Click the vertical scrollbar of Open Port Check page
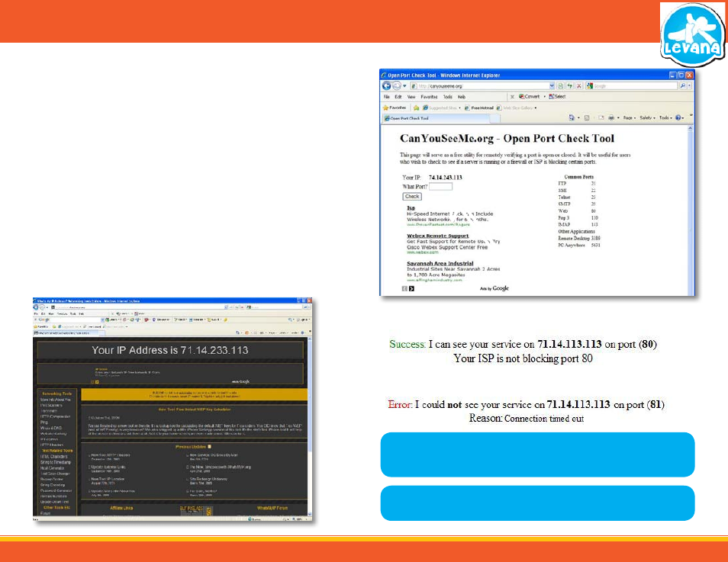Viewport: 728px width, 562px height. (691, 210)
